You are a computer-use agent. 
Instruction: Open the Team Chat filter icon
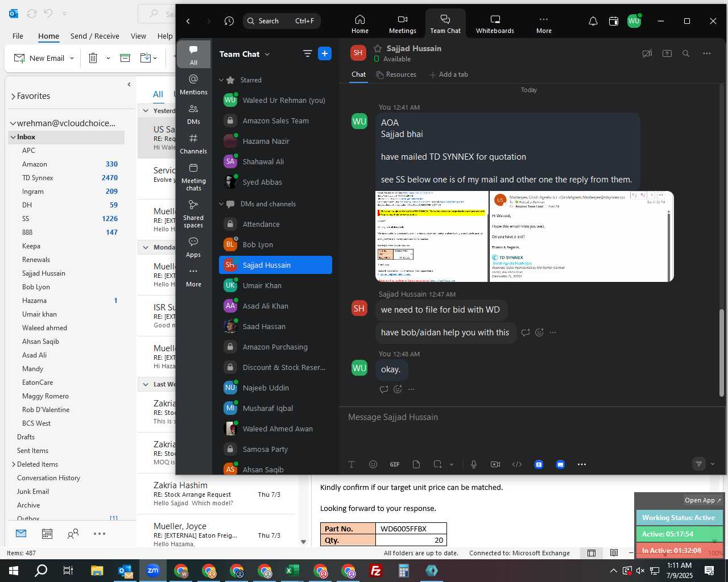tap(308, 53)
